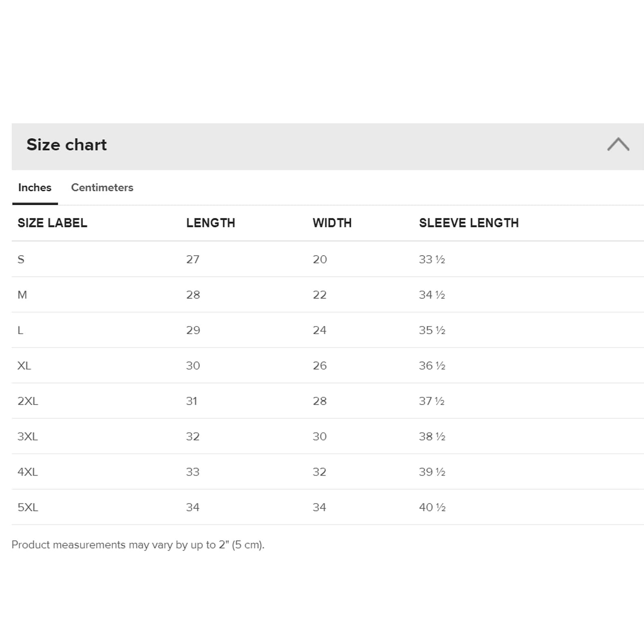Click the Size chart header title
The height and width of the screenshot is (644, 644).
point(67,145)
